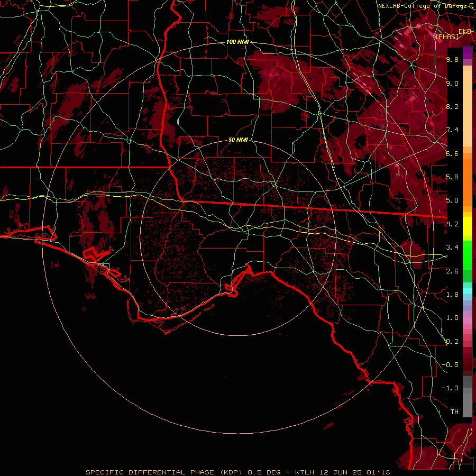Click the "100 NMI" range ring label
Image resolution: width=476 pixels, height=476 pixels.
coord(237,42)
